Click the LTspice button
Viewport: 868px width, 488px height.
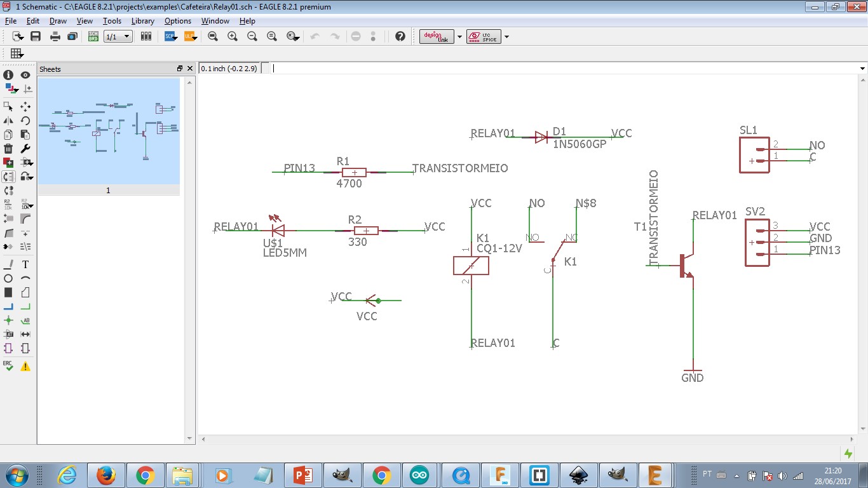tap(484, 36)
